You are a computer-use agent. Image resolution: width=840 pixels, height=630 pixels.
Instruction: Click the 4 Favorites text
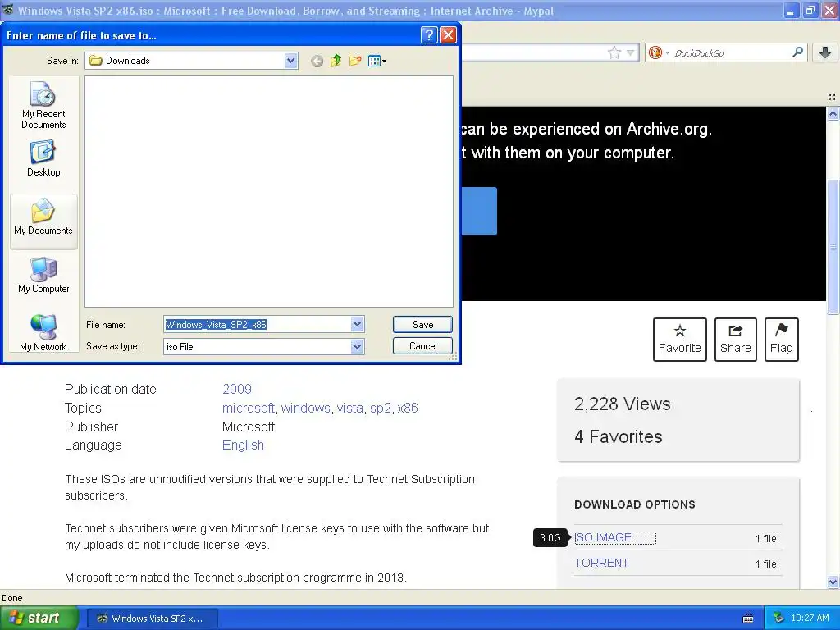coord(619,436)
